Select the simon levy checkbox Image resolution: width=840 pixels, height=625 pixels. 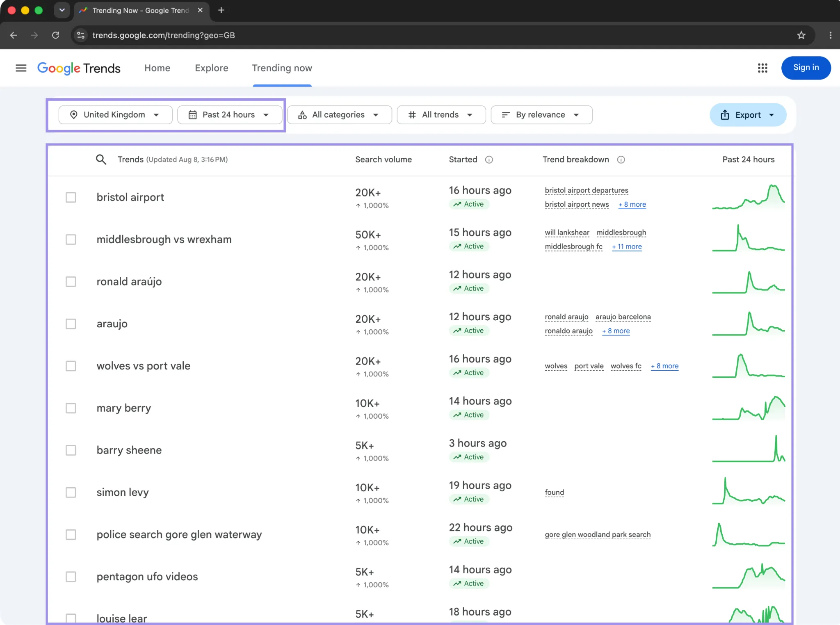click(71, 493)
